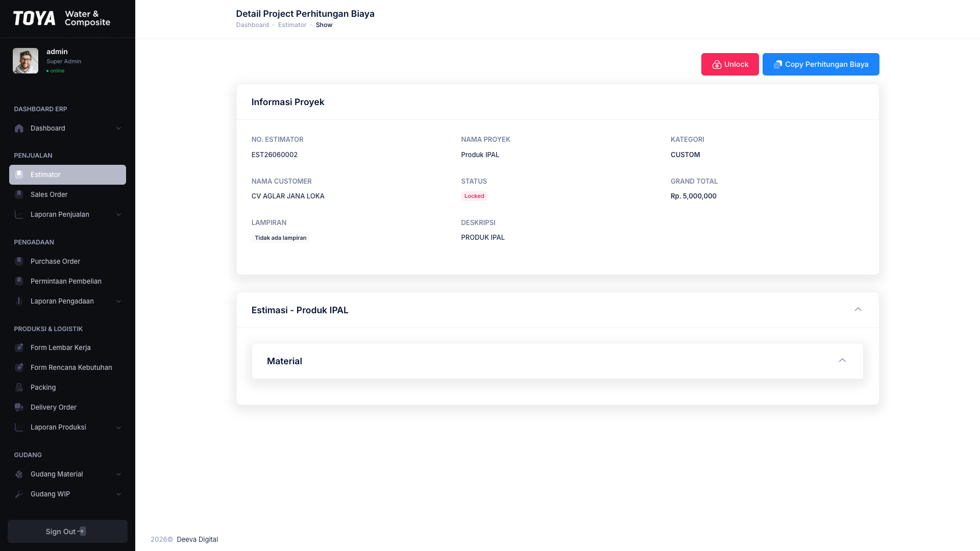Click the lock icon on Unlock button

tap(717, 65)
